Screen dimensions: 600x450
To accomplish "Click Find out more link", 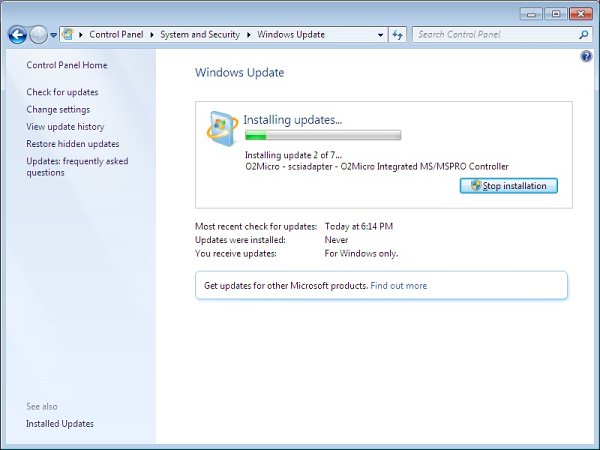I will pos(398,286).
